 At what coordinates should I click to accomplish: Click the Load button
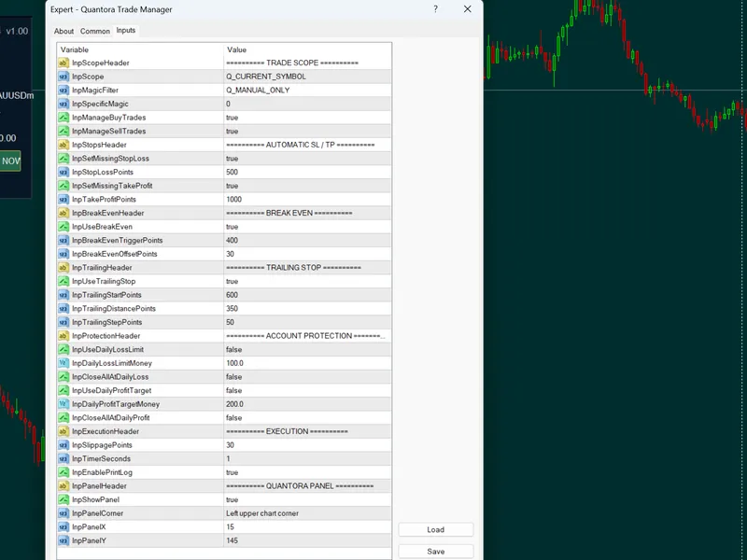pos(435,529)
